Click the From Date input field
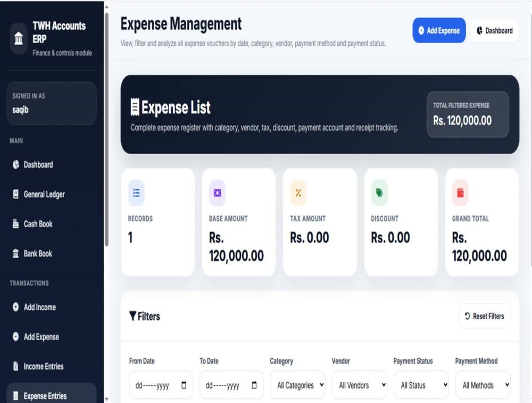The image size is (532, 403). [x=161, y=385]
